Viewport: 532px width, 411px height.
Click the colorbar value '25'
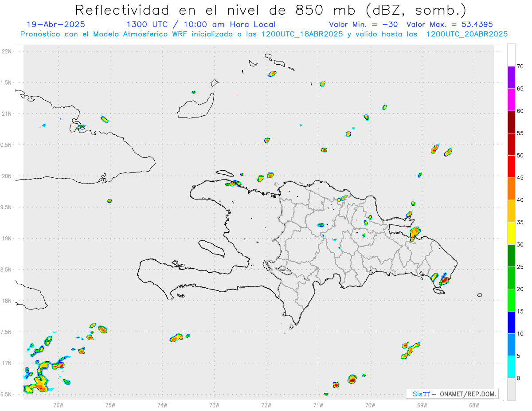click(x=520, y=267)
